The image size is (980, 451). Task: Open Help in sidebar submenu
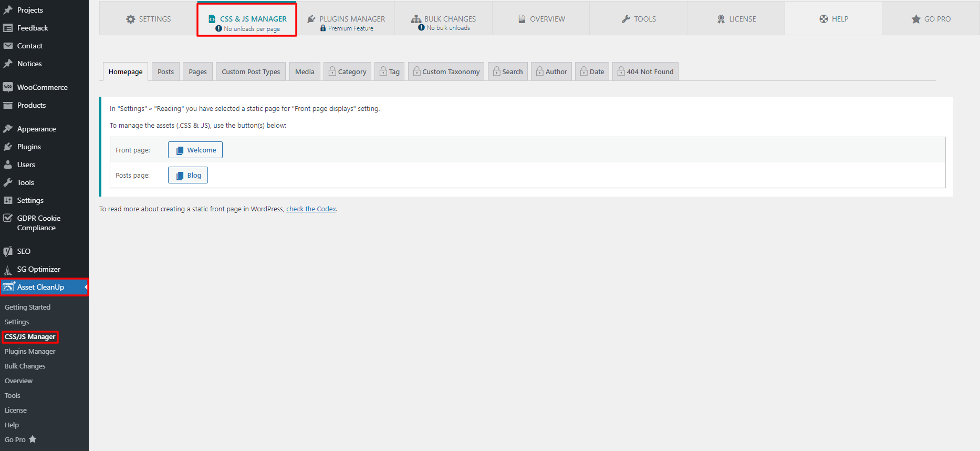pyautogui.click(x=12, y=425)
